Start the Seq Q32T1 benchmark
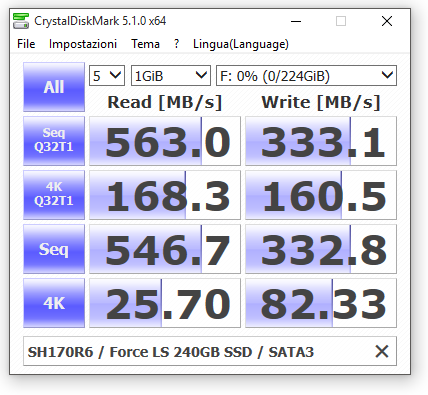 [54, 141]
